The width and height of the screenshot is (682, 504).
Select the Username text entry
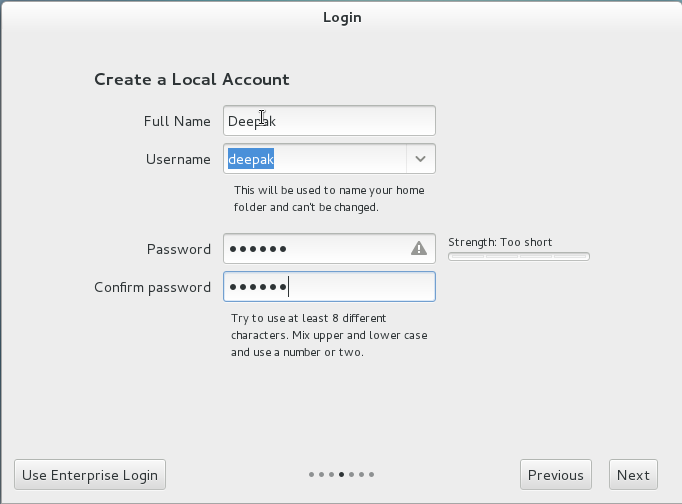(314, 159)
